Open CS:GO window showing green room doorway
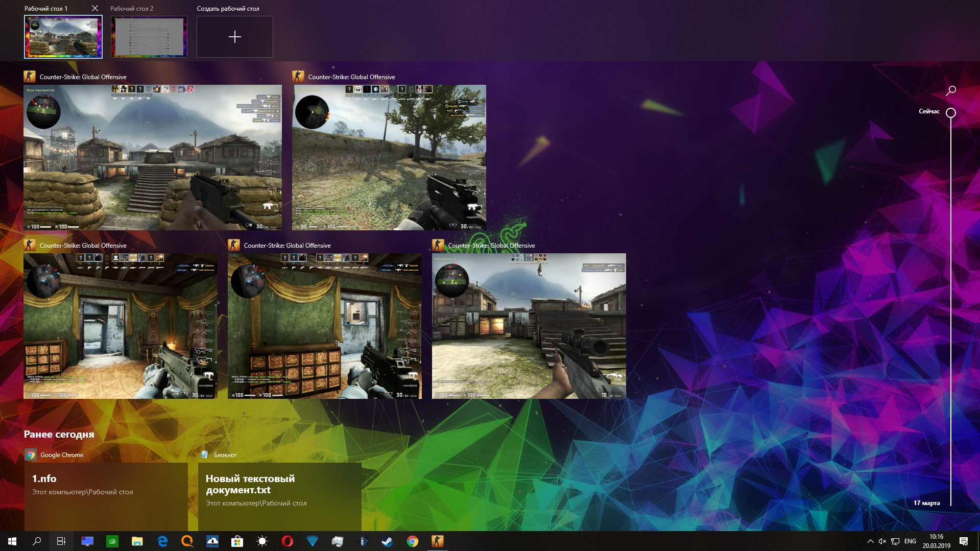 pyautogui.click(x=121, y=326)
